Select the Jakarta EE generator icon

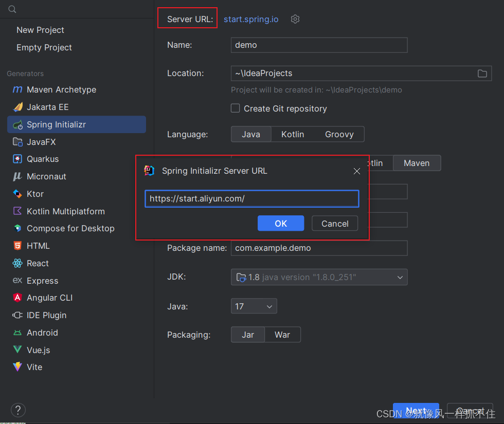[x=17, y=107]
